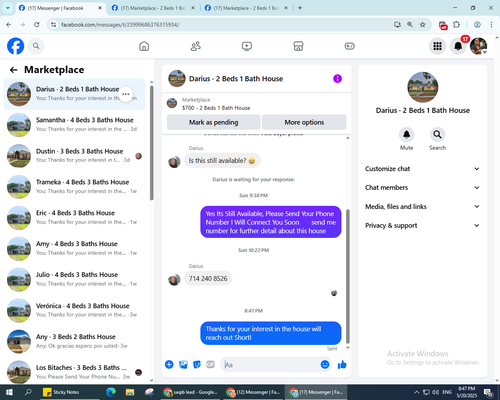500x400 pixels.
Task: Click the phone number message 714 240 8526
Action: pos(208,279)
